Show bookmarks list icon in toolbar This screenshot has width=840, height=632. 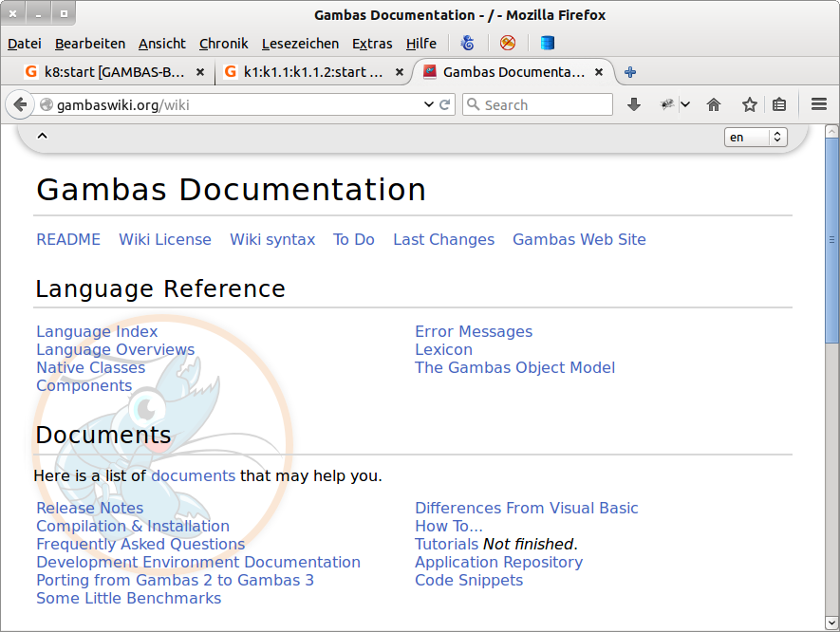pos(779,104)
